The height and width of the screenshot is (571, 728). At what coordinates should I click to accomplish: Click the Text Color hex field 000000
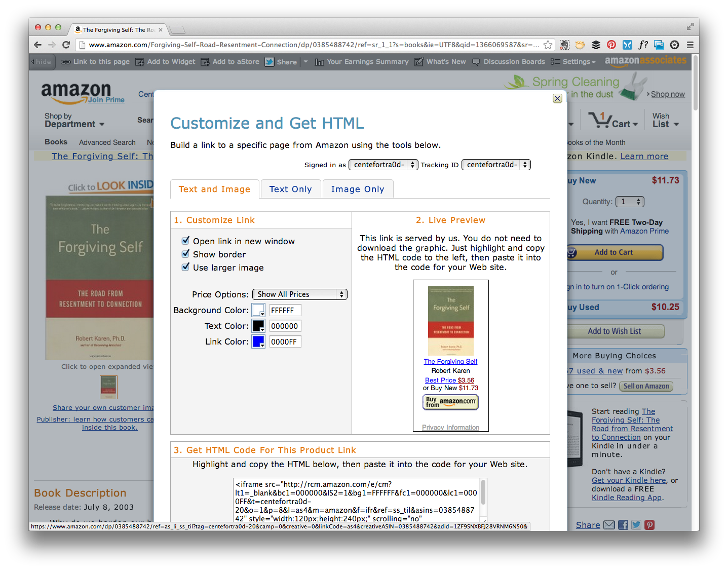285,326
